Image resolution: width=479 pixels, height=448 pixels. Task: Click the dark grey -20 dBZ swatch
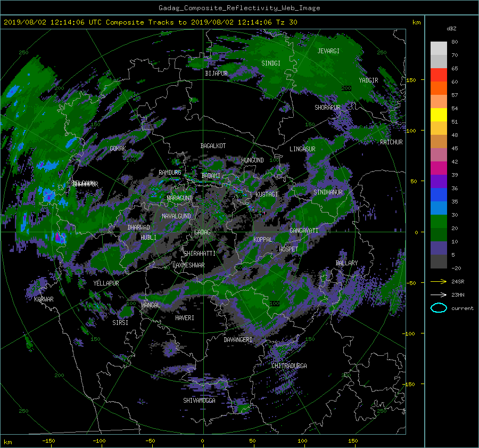(439, 262)
